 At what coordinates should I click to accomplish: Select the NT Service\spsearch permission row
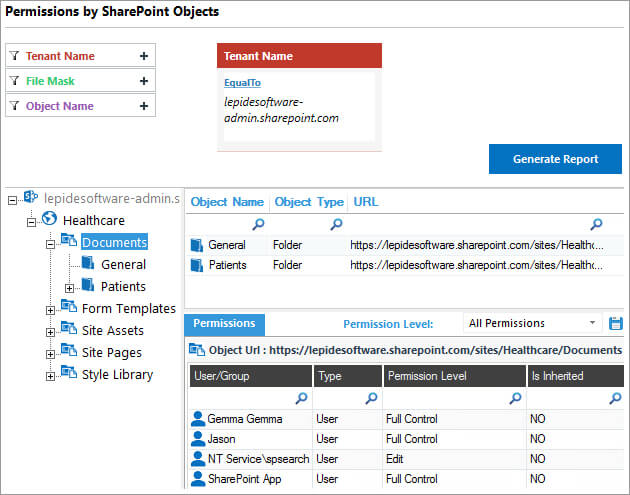tap(407, 459)
